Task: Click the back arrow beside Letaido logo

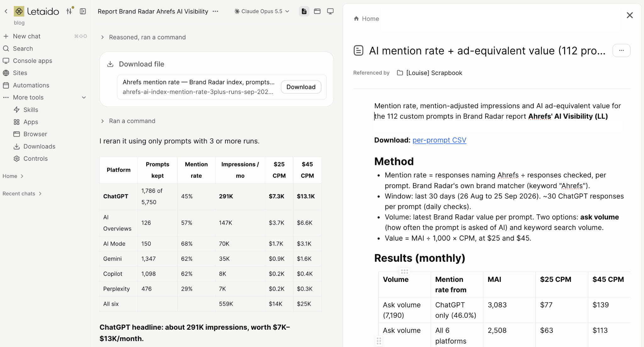Action: point(6,11)
